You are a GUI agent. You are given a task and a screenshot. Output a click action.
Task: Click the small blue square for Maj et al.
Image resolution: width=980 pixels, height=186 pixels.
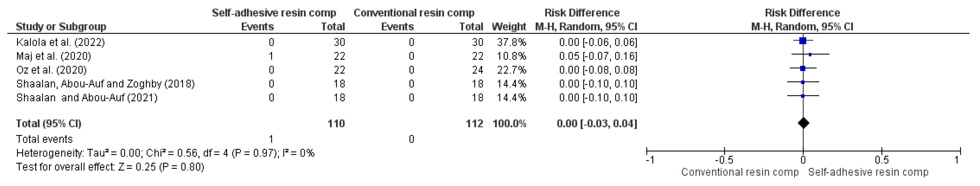click(810, 55)
